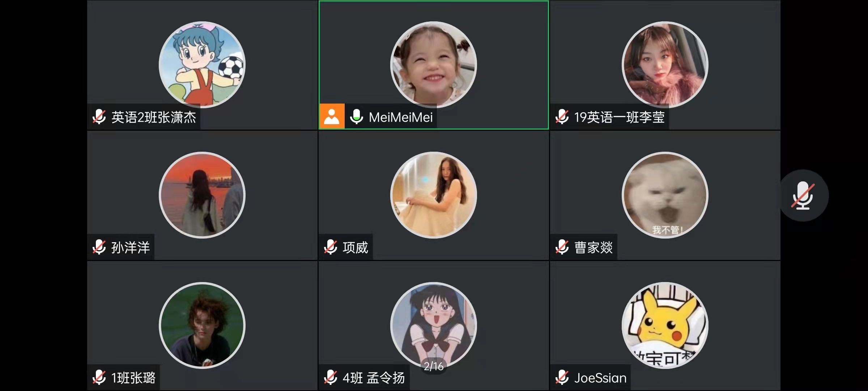Screen dimensions: 868x391
Task: Select the shouting cat avatar of 曹家燚
Action: tap(665, 195)
